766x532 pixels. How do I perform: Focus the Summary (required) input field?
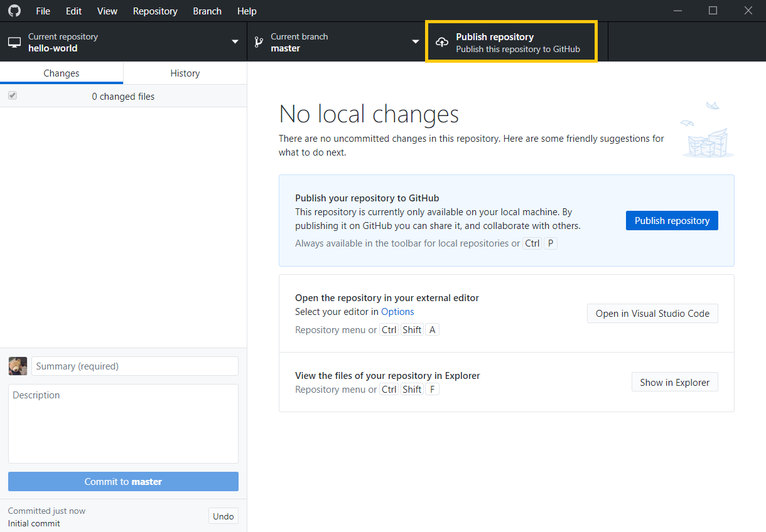[135, 366]
